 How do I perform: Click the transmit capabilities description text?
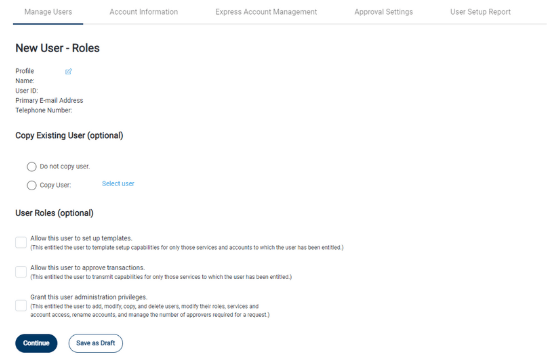(x=161, y=277)
